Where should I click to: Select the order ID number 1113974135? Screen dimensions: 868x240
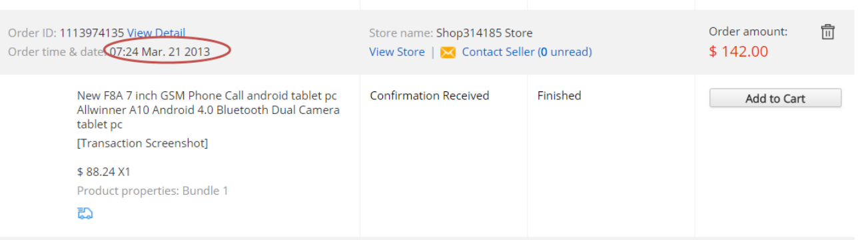[x=92, y=33]
